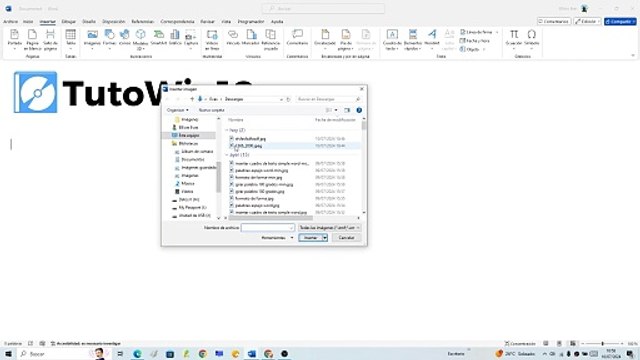
Task: Click the Fecha y hora button
Action: (x=475, y=41)
